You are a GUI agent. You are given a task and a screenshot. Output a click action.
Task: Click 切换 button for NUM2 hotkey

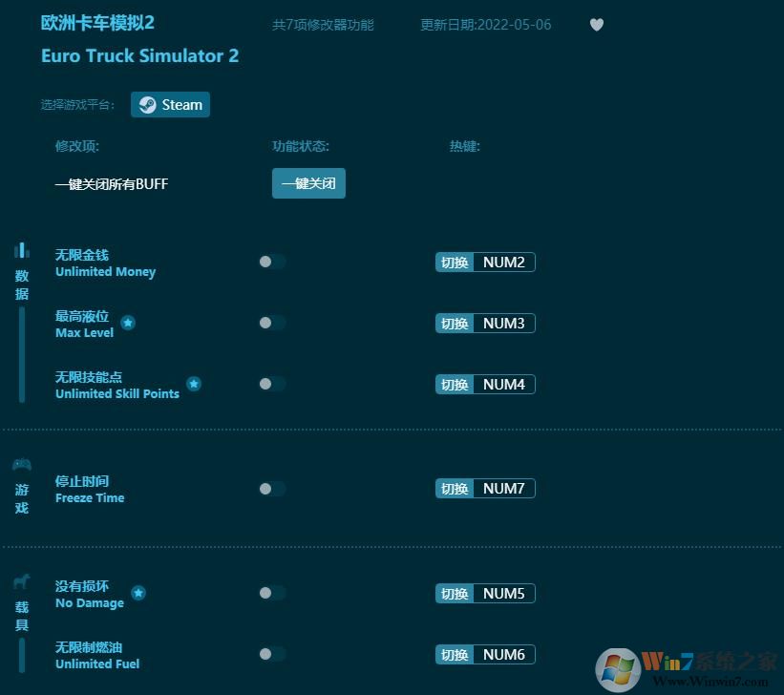point(455,262)
